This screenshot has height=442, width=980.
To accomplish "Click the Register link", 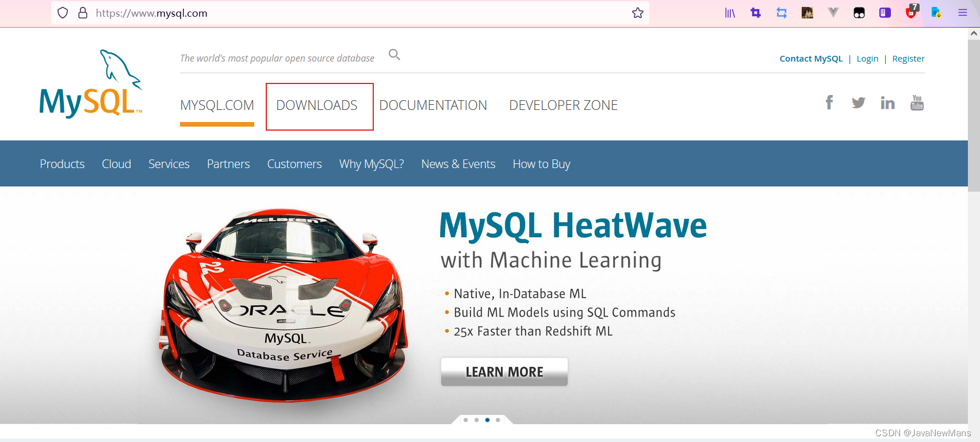I will [x=908, y=59].
